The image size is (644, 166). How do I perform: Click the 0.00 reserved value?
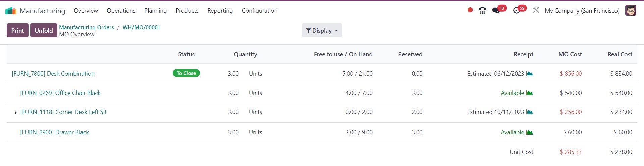[x=417, y=74]
